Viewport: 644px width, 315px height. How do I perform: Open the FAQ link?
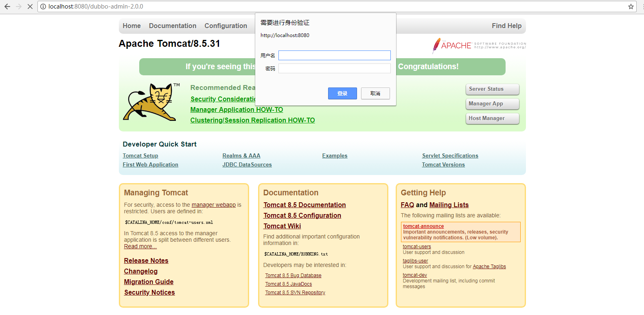[407, 205]
